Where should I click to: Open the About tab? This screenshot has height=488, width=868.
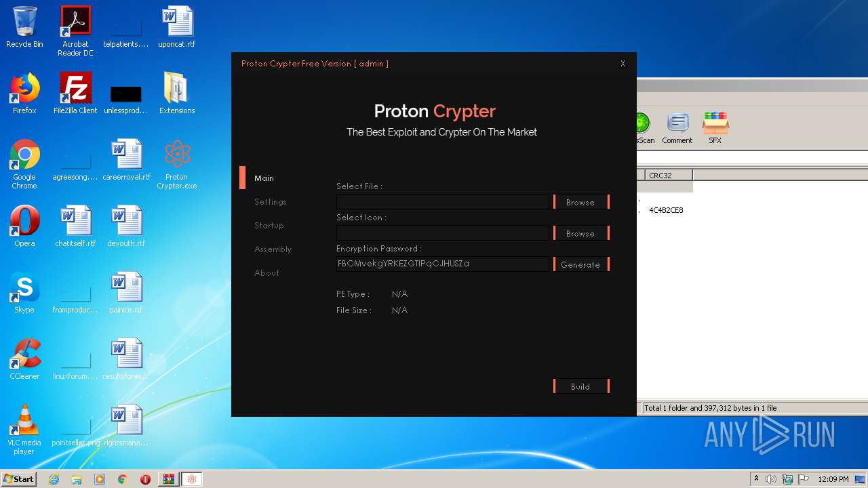[267, 273]
